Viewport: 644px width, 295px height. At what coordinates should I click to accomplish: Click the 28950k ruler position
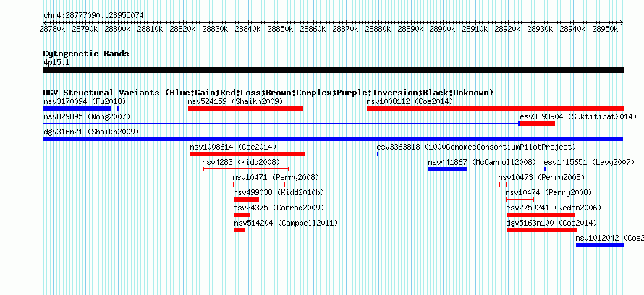coord(605,30)
